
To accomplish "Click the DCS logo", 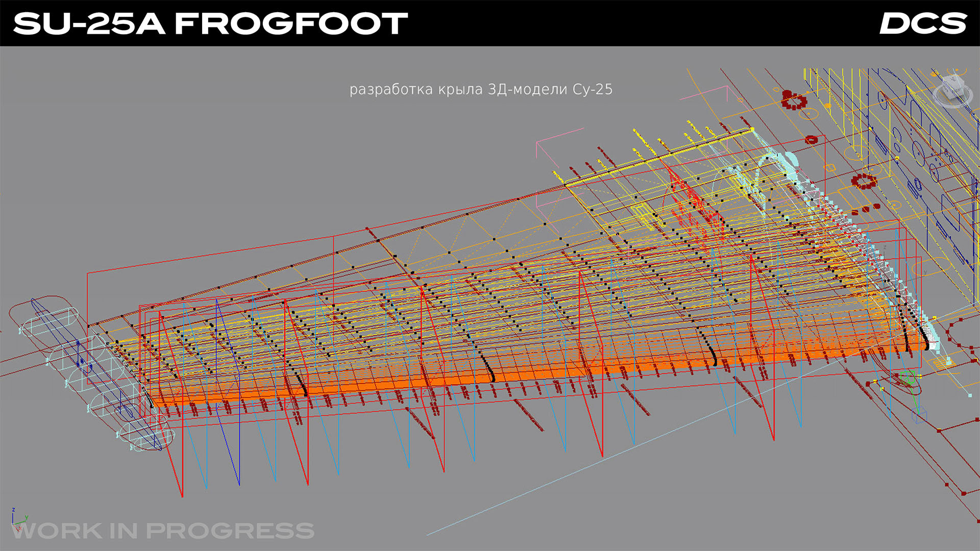I will [923, 23].
